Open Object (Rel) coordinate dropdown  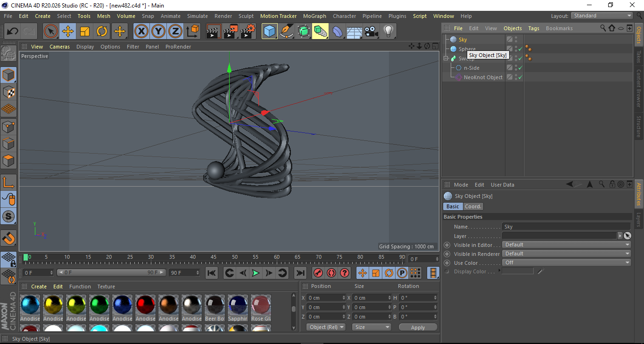pyautogui.click(x=326, y=327)
